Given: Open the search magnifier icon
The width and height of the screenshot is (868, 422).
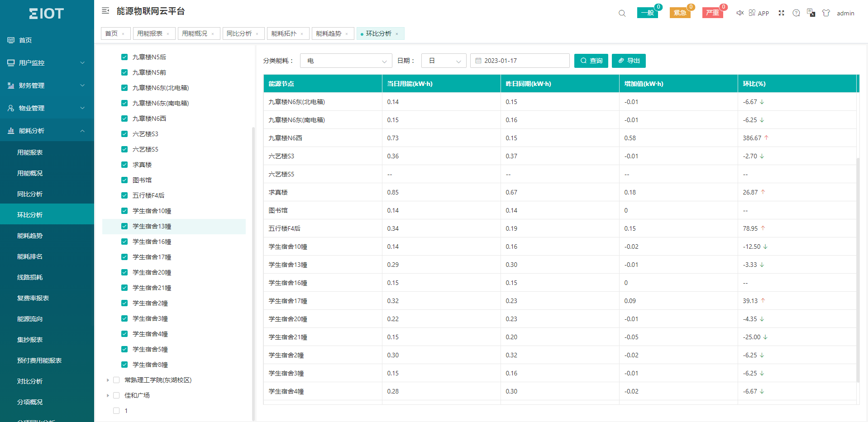Looking at the screenshot, I should (622, 13).
